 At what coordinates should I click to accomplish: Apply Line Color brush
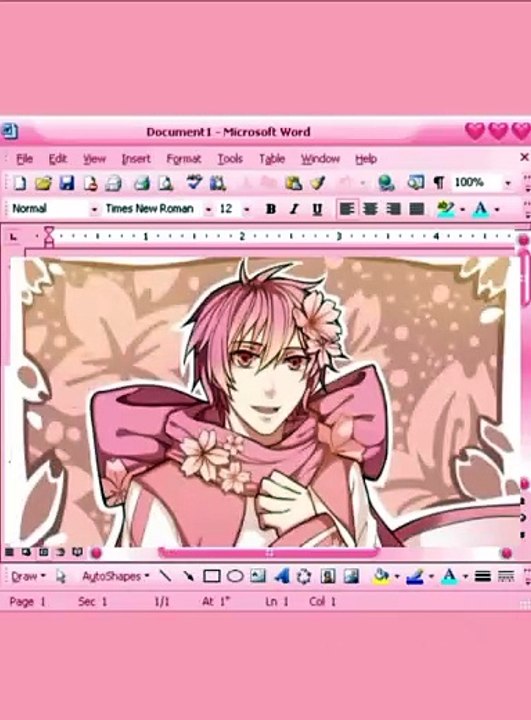click(x=416, y=576)
